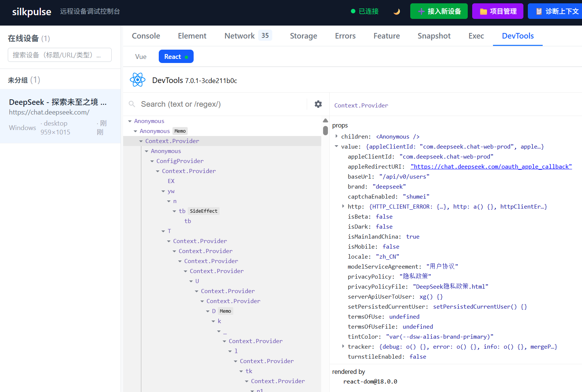Switch to the Console tab
This screenshot has width=582, height=392.
pos(146,36)
